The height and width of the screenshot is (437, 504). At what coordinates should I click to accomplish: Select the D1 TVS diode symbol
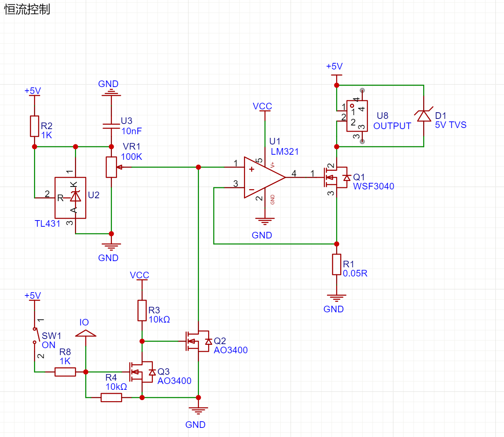tap(424, 116)
